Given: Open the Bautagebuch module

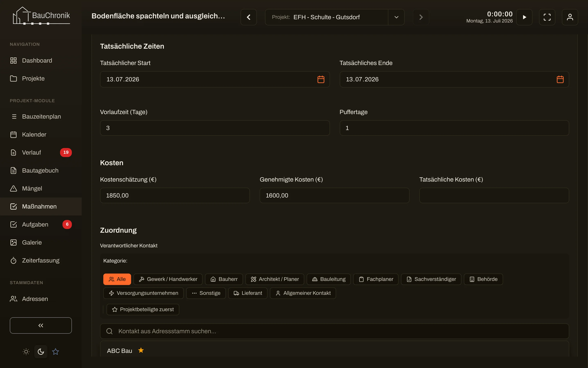Looking at the screenshot, I should (41, 170).
